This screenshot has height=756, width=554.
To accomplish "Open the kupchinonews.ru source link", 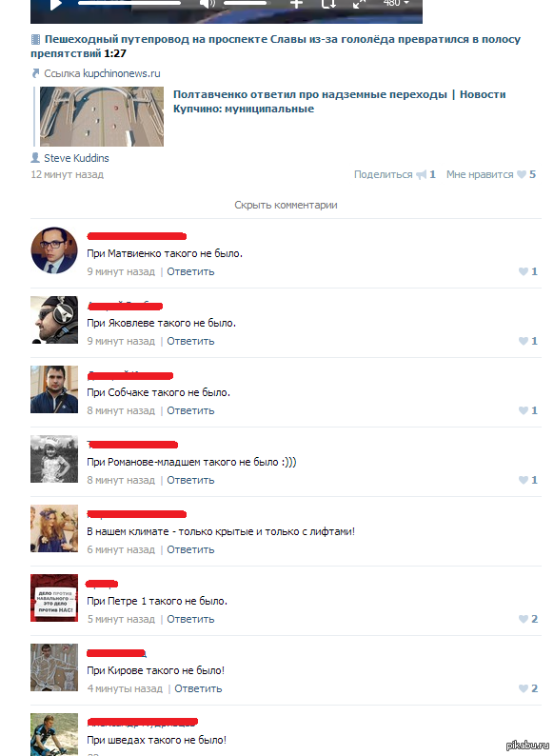I will tap(122, 73).
